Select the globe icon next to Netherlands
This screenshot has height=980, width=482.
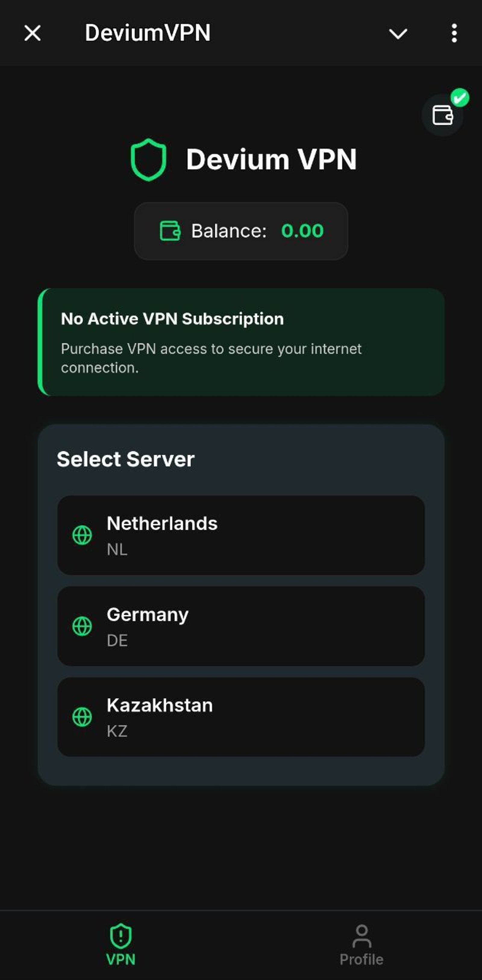[82, 535]
